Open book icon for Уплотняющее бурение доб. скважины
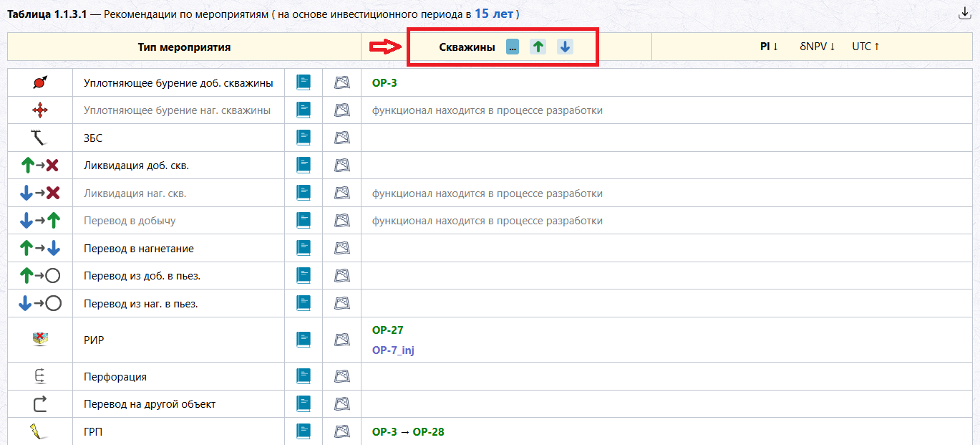This screenshot has width=980, height=445. point(304,82)
